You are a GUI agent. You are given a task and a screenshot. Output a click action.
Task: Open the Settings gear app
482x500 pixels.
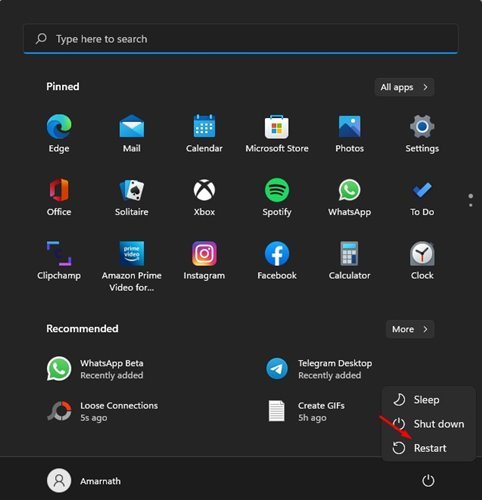pyautogui.click(x=422, y=133)
